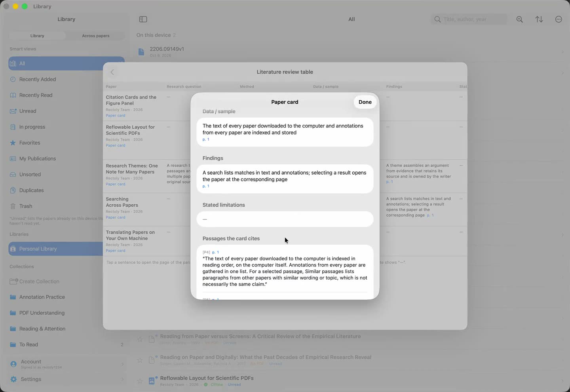The width and height of the screenshot is (570, 392).
Task: Select the All smart view
Action: pos(66,63)
